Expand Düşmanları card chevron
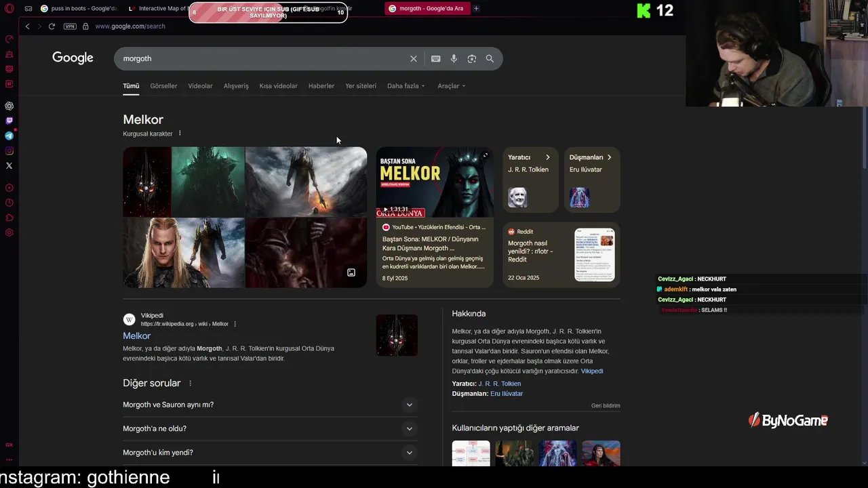 pyautogui.click(x=609, y=157)
